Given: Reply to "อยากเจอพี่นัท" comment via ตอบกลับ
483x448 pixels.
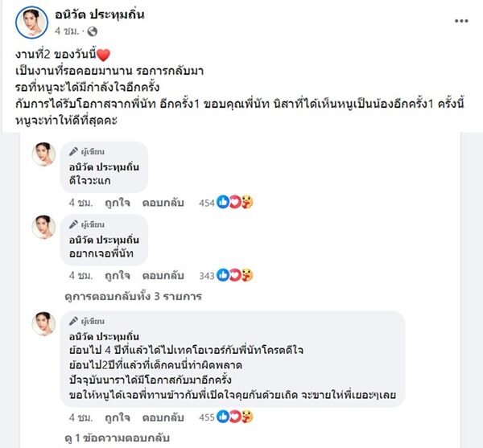Looking at the screenshot, I should 164,276.
